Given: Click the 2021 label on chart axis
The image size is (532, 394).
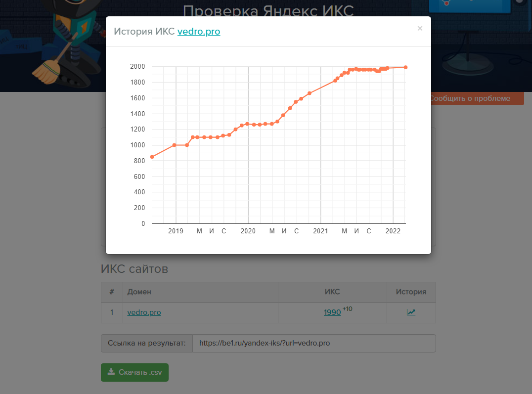Looking at the screenshot, I should (320, 231).
